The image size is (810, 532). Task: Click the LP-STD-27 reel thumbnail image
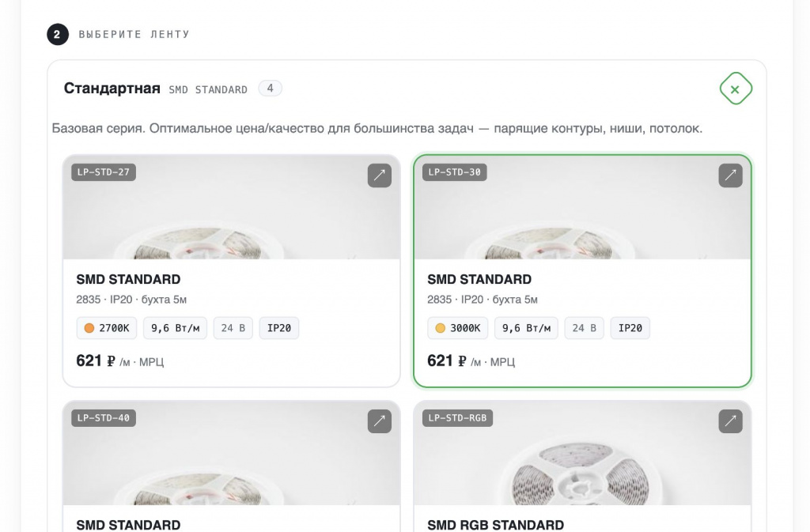click(232, 207)
